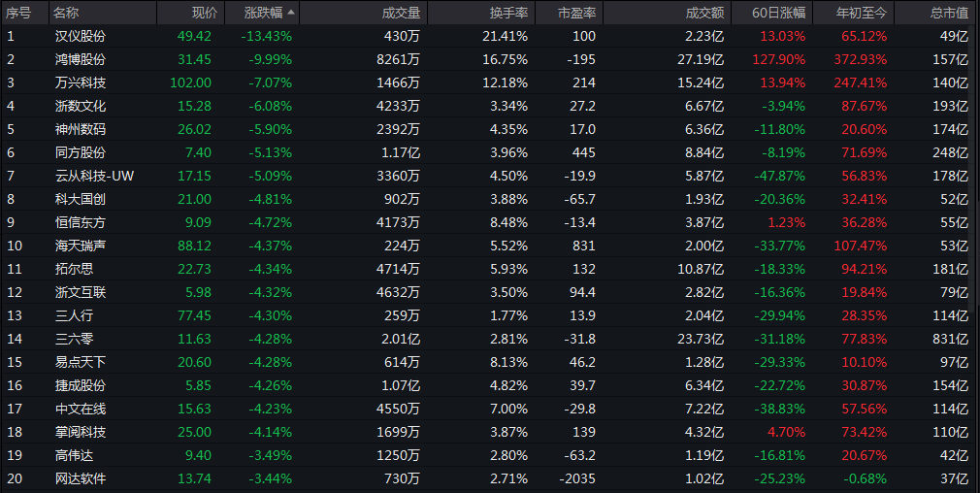Click the 60日涨幅 column header

tap(772, 13)
